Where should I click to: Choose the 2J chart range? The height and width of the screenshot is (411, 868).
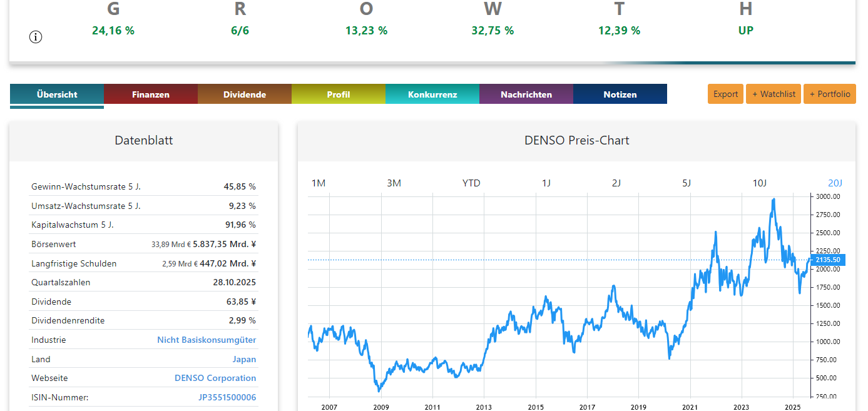(616, 183)
